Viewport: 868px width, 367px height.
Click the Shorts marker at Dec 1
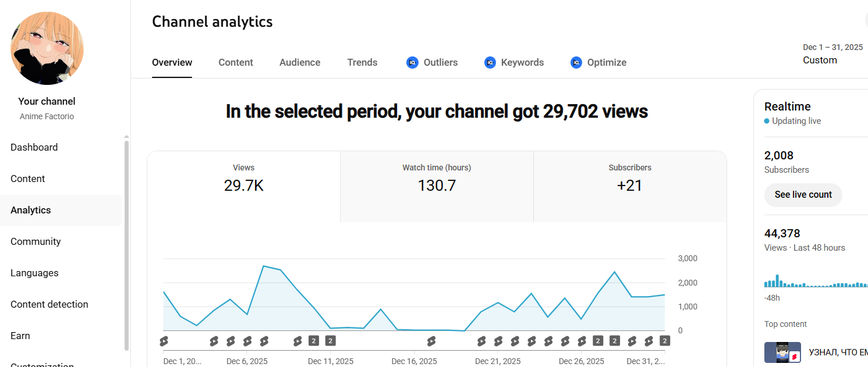[x=164, y=341]
